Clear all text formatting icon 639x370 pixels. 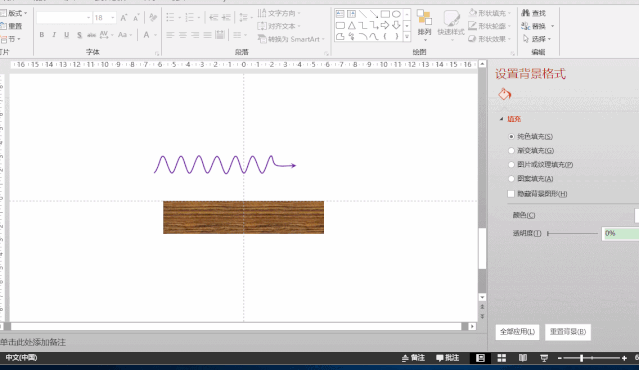pyautogui.click(x=153, y=18)
